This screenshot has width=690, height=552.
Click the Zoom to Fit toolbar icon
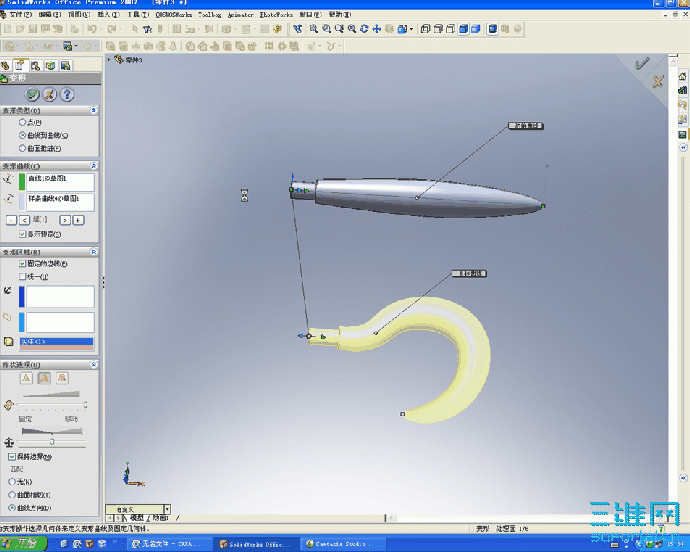pos(313,29)
